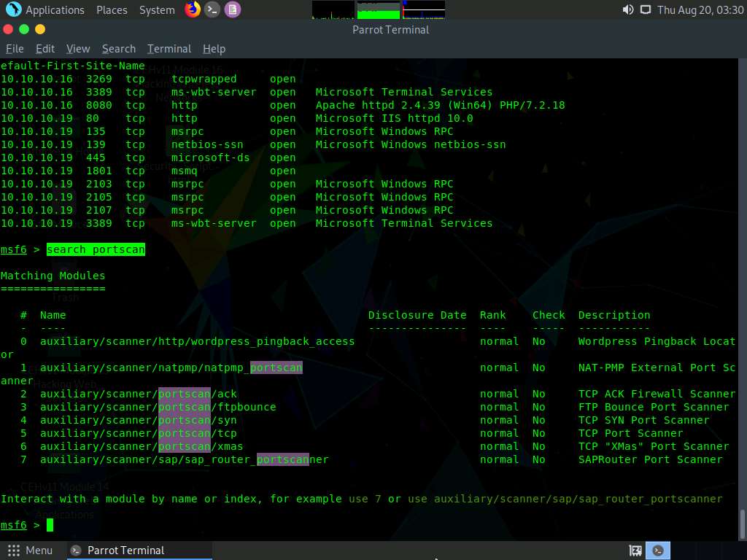Click the volume speaker icon
This screenshot has width=747, height=560.
(628, 9)
